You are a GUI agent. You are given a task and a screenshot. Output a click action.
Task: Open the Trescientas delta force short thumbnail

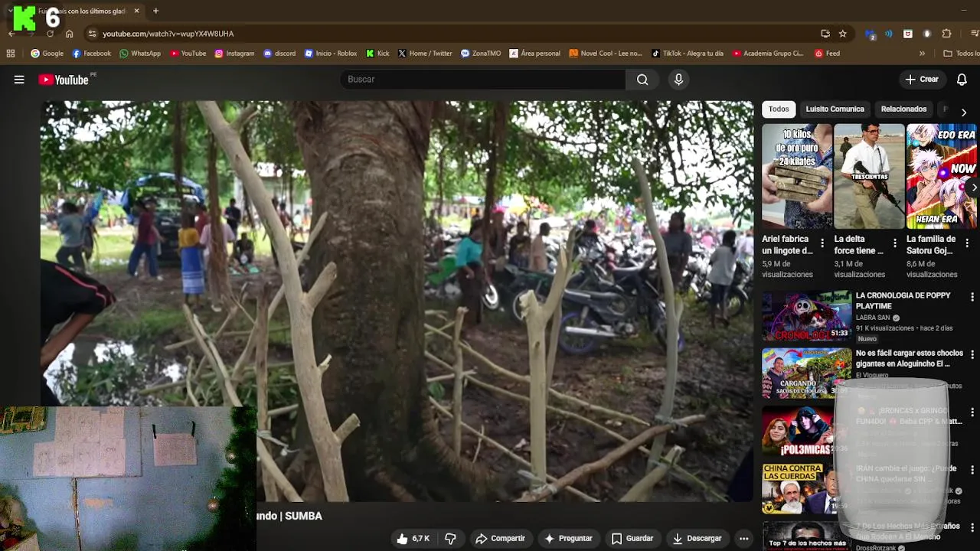[x=869, y=177]
